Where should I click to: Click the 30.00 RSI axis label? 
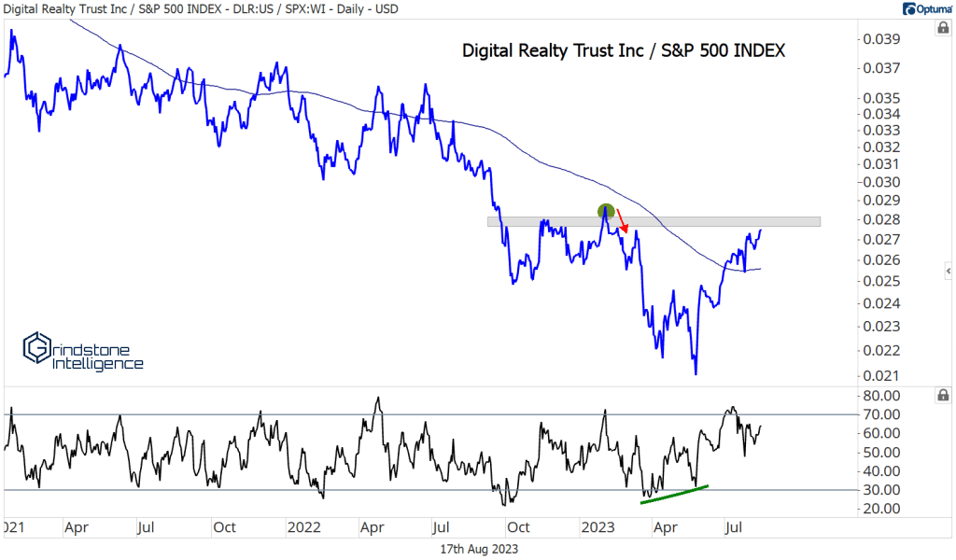(881, 490)
